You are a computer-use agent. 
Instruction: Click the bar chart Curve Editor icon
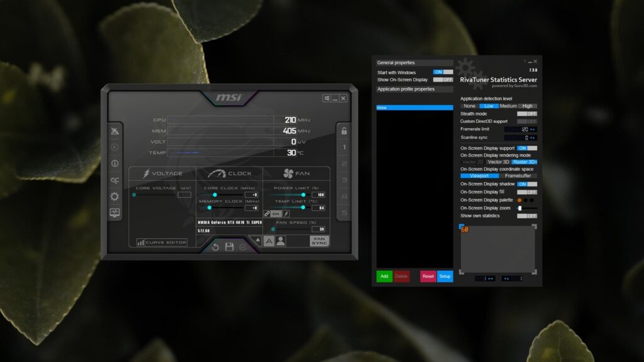coord(140,243)
